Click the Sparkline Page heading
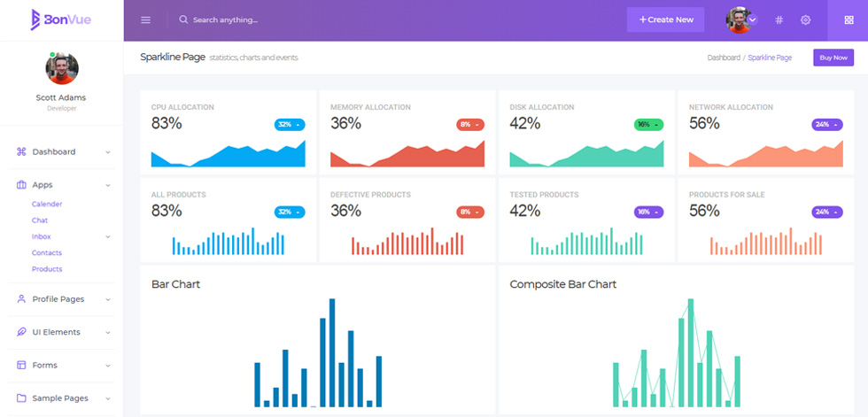 coord(173,57)
